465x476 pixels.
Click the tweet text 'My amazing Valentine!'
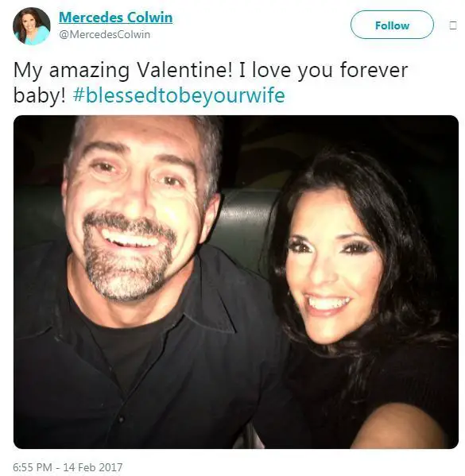[x=123, y=70]
